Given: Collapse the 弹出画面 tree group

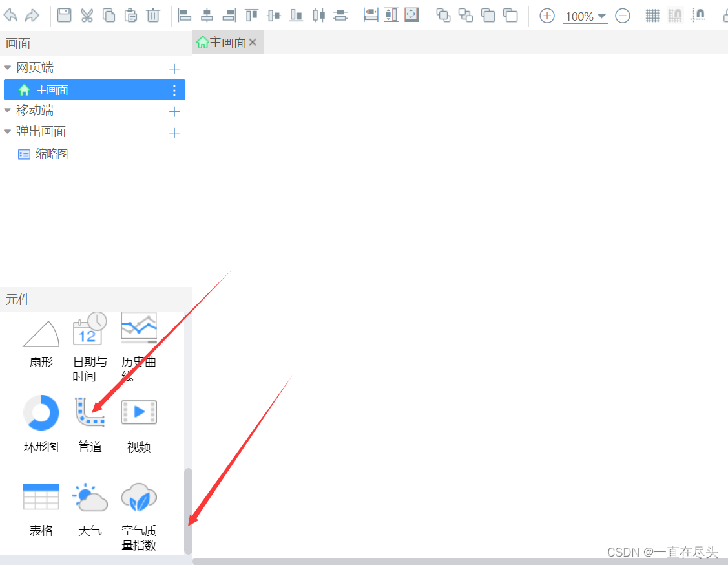Looking at the screenshot, I should 8,132.
